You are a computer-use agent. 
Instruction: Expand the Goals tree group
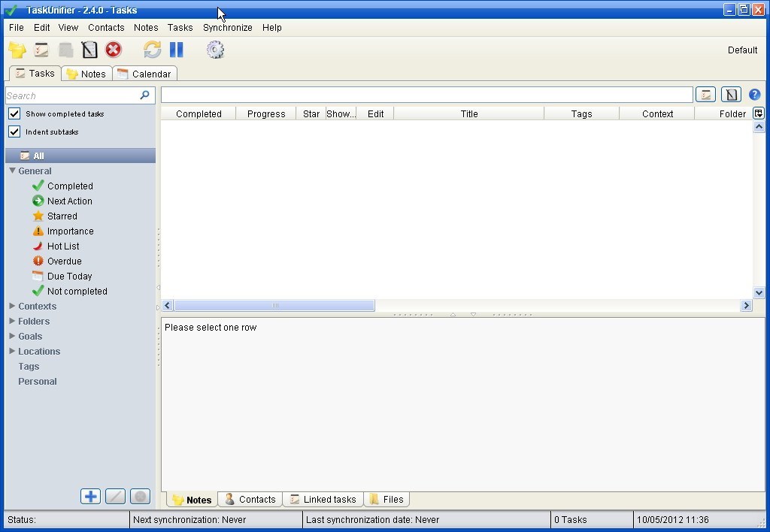pyautogui.click(x=12, y=336)
